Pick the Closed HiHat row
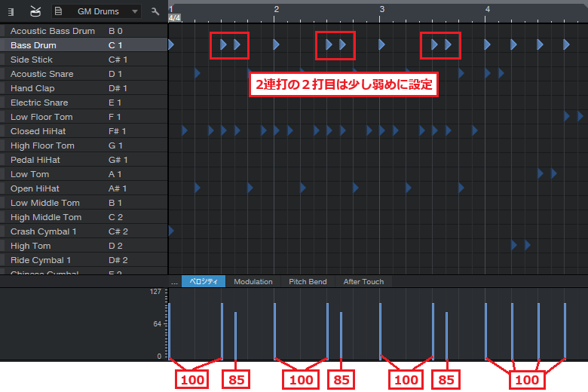 point(83,131)
